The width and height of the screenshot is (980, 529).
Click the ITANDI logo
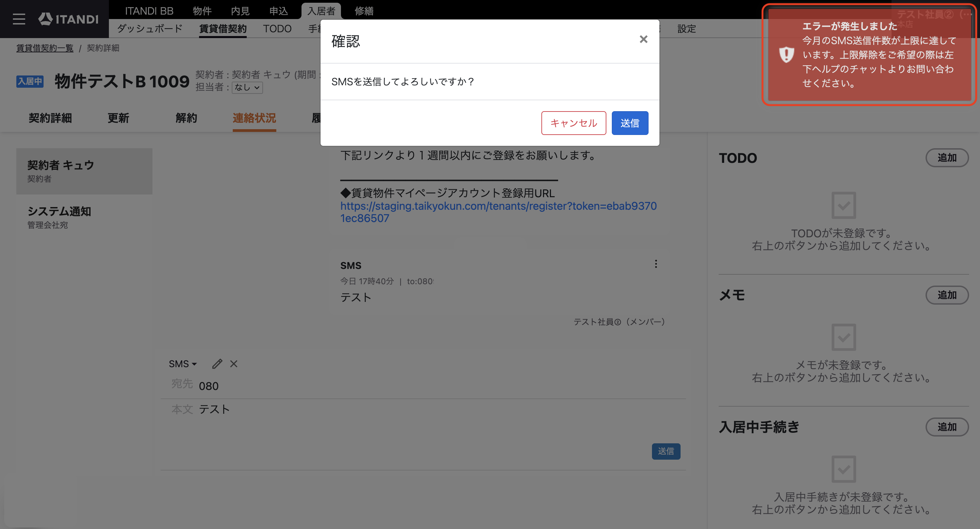coord(68,19)
